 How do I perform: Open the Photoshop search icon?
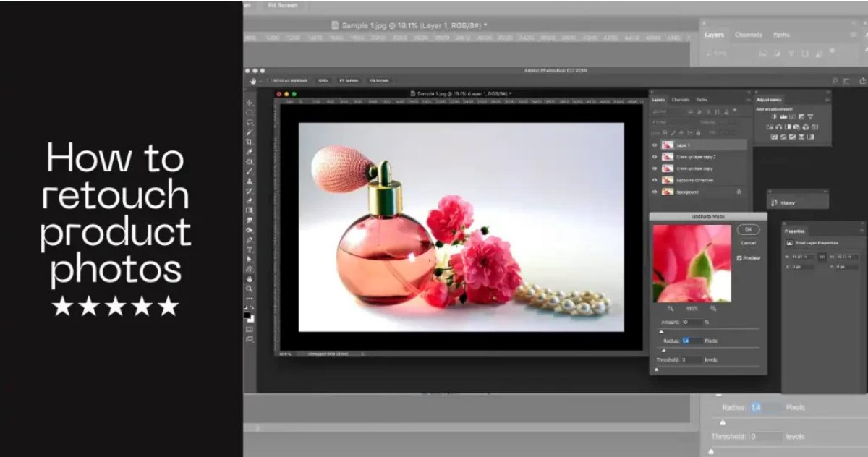[835, 80]
